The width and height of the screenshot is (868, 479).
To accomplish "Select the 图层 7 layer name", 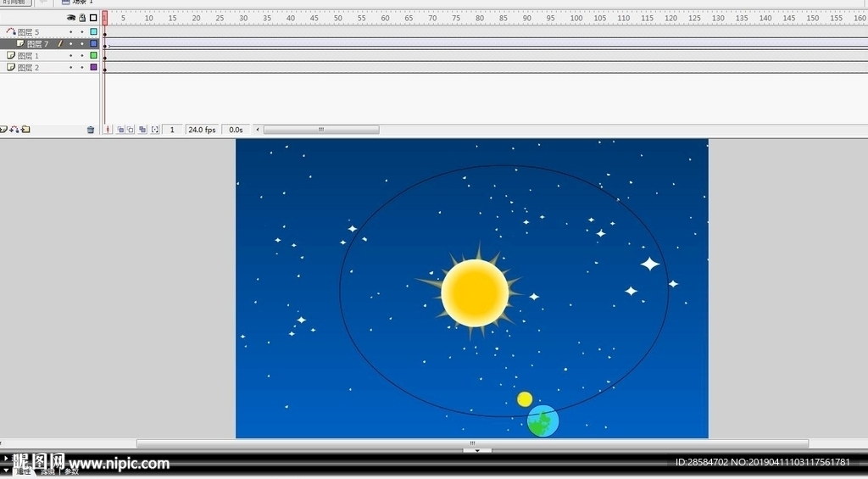I will (37, 44).
